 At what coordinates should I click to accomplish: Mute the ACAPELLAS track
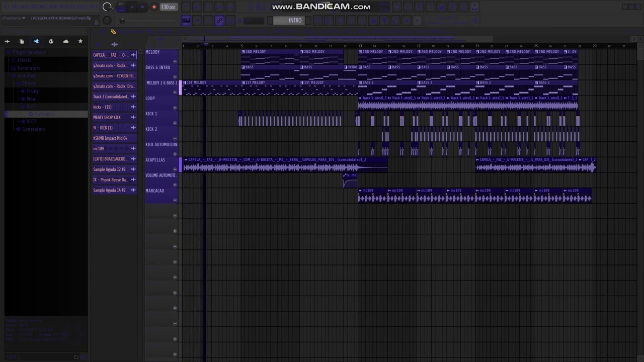point(175,169)
